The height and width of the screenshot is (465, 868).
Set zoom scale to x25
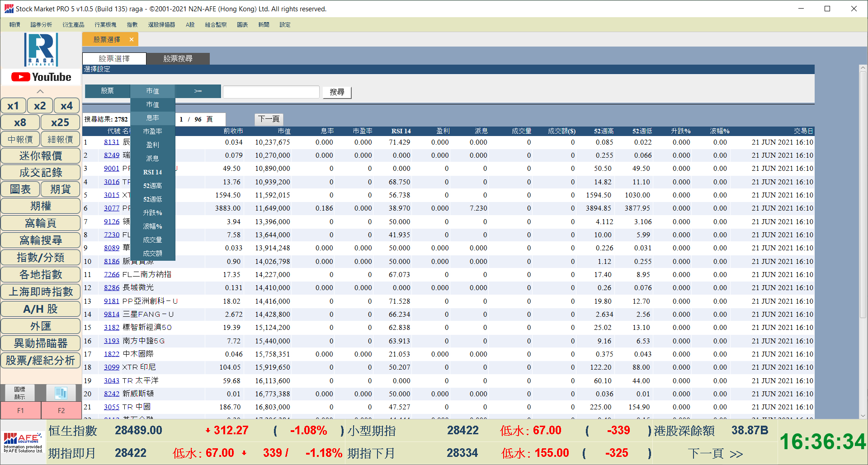(60, 122)
